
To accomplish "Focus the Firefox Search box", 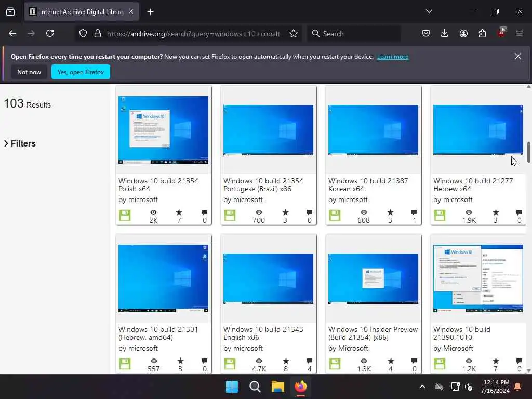I will [x=354, y=34].
